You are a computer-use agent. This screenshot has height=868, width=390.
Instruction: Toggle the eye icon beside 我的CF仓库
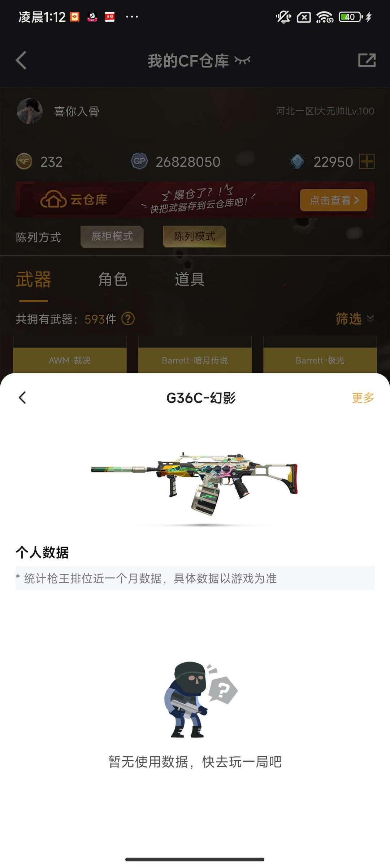point(242,60)
